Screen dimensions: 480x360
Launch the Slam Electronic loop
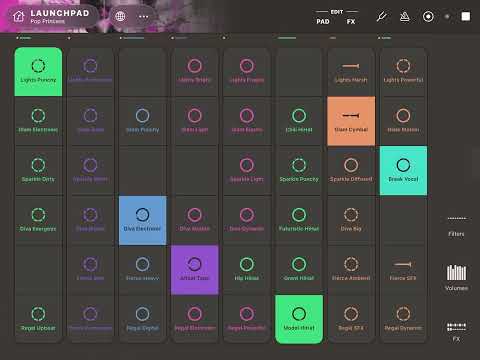point(38,121)
